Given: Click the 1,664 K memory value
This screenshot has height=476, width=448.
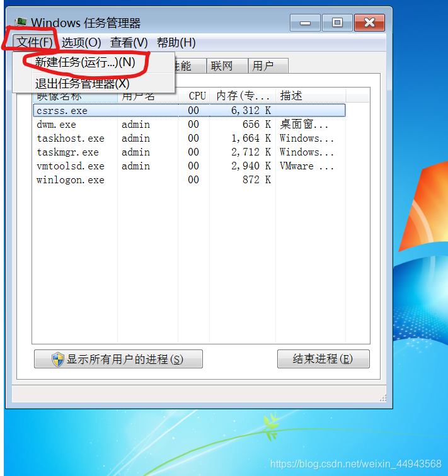Looking at the screenshot, I should pos(251,138).
